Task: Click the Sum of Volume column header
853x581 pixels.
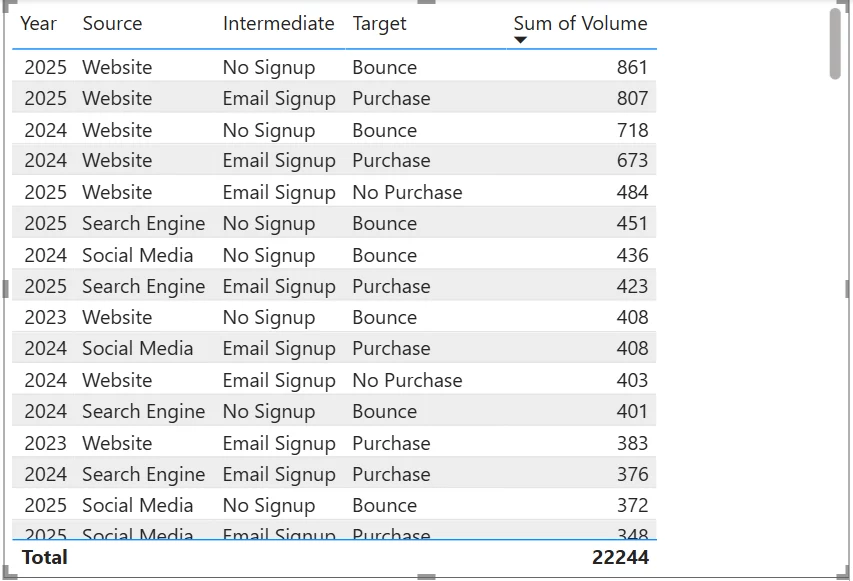Action: (x=580, y=23)
